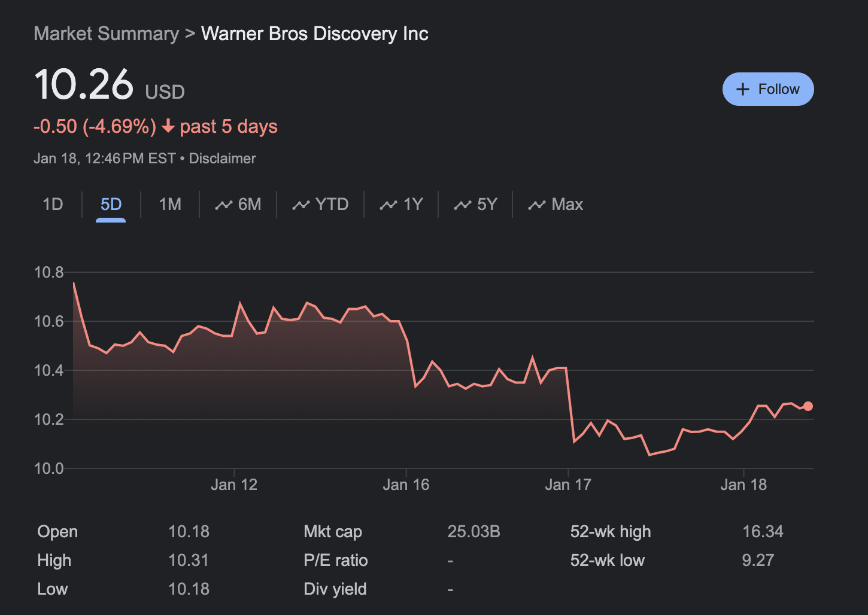This screenshot has height=615, width=868.
Task: Click the High value 10.31
Action: pyautogui.click(x=189, y=561)
